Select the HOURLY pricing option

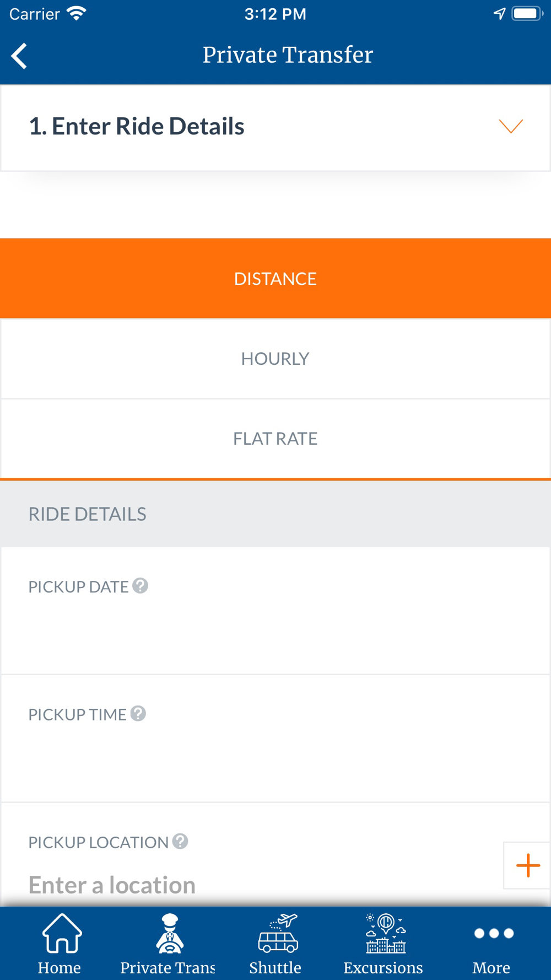pos(275,359)
